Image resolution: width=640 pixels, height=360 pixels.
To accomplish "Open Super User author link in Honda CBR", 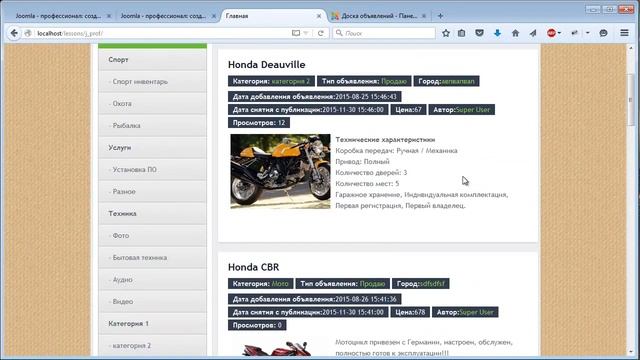I will tap(476, 312).
